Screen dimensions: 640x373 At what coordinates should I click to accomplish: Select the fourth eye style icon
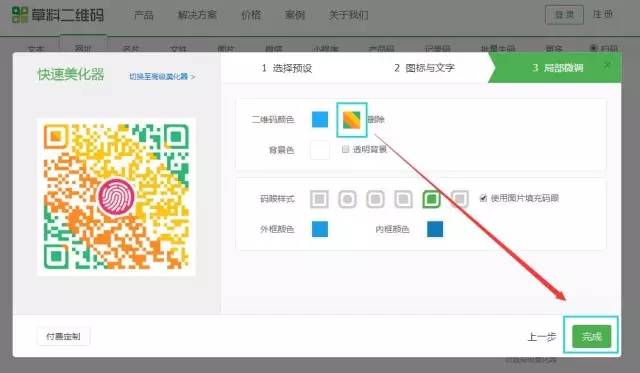(x=404, y=199)
